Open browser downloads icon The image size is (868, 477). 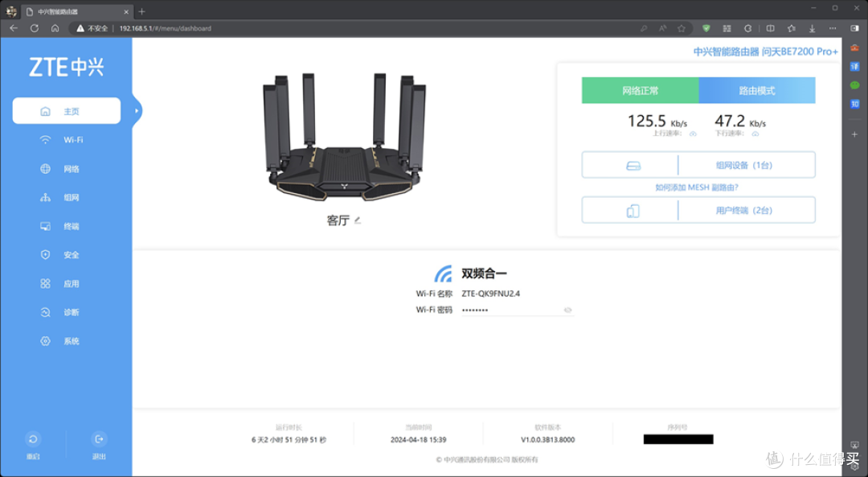point(812,28)
